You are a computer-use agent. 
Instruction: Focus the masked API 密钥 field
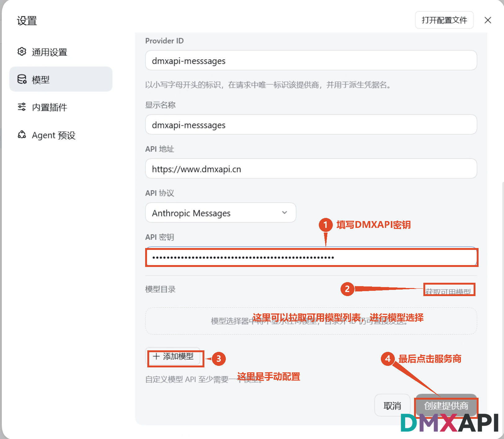coord(311,257)
